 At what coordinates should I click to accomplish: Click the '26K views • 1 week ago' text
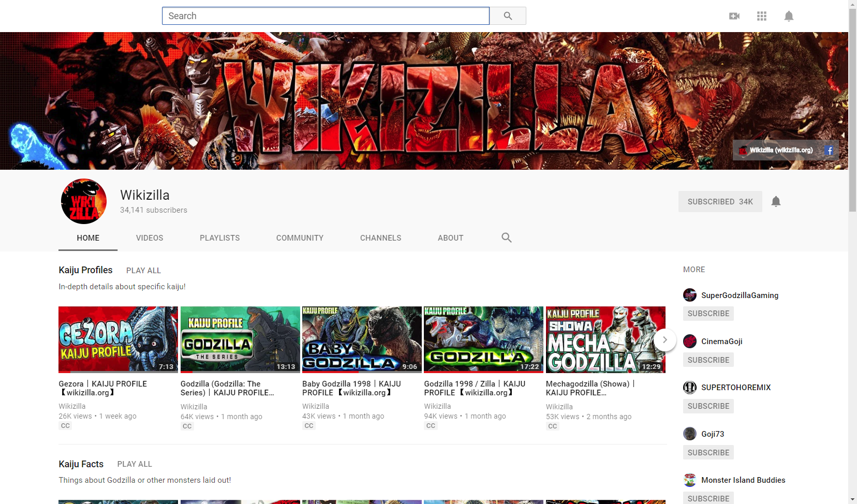98,416
